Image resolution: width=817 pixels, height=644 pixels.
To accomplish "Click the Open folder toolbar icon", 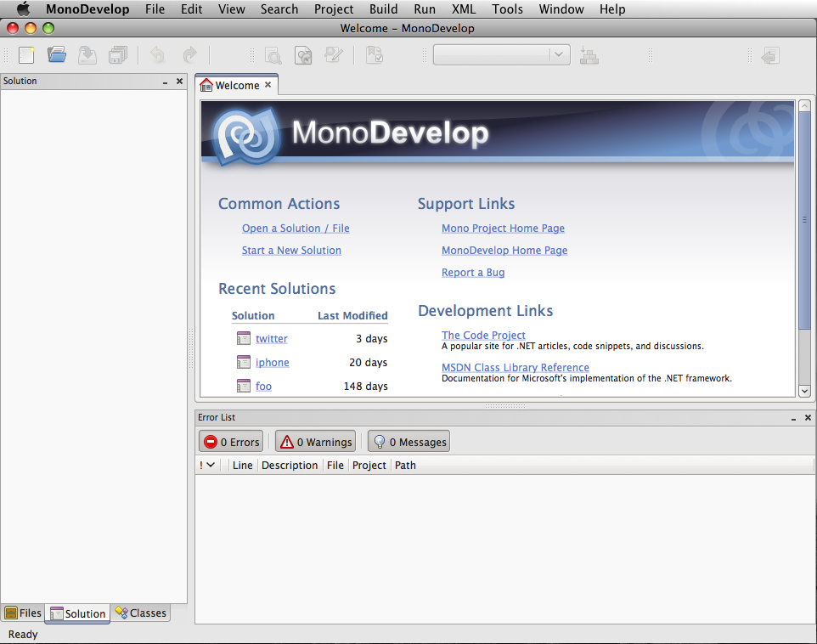I will coord(57,54).
